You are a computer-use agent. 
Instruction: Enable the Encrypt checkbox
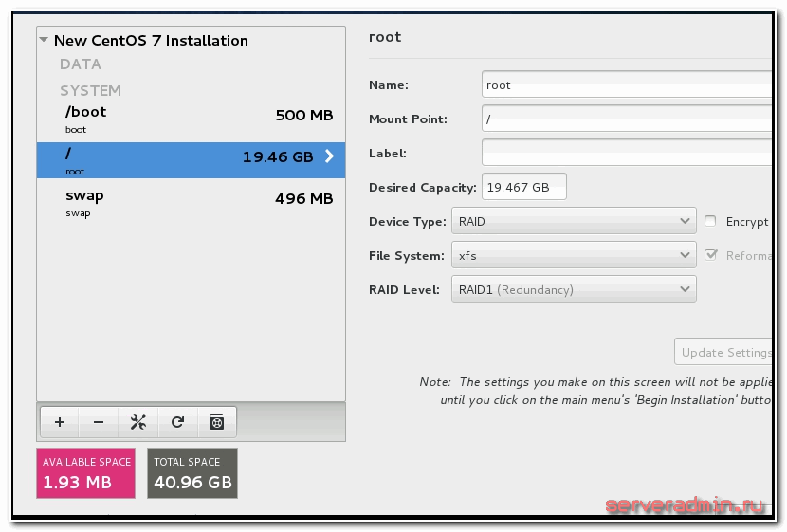pyautogui.click(x=711, y=221)
